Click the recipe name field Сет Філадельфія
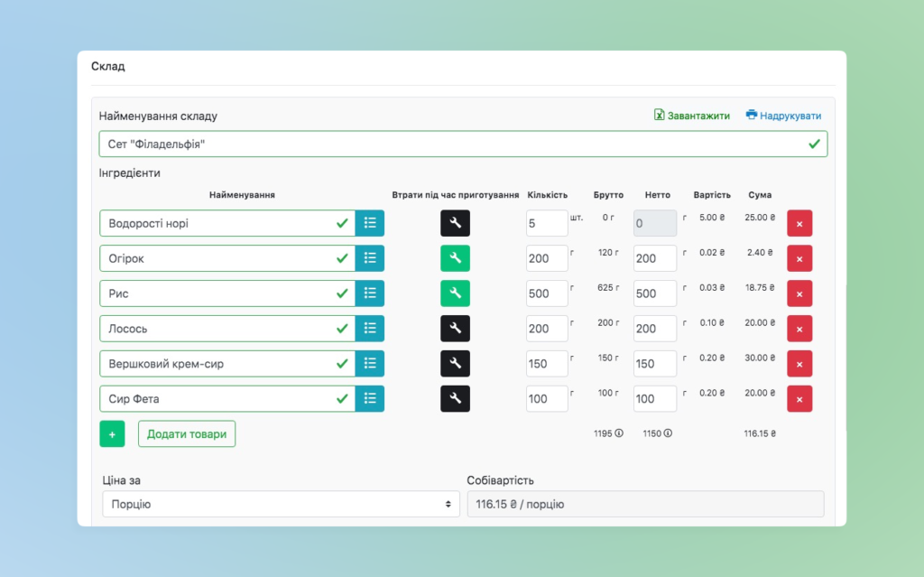 (451, 144)
